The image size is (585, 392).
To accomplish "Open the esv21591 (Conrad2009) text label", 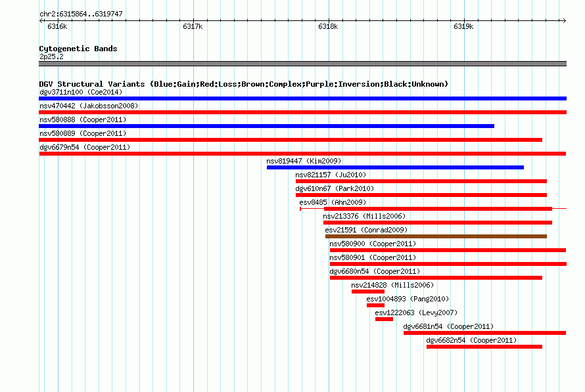I will click(x=366, y=230).
